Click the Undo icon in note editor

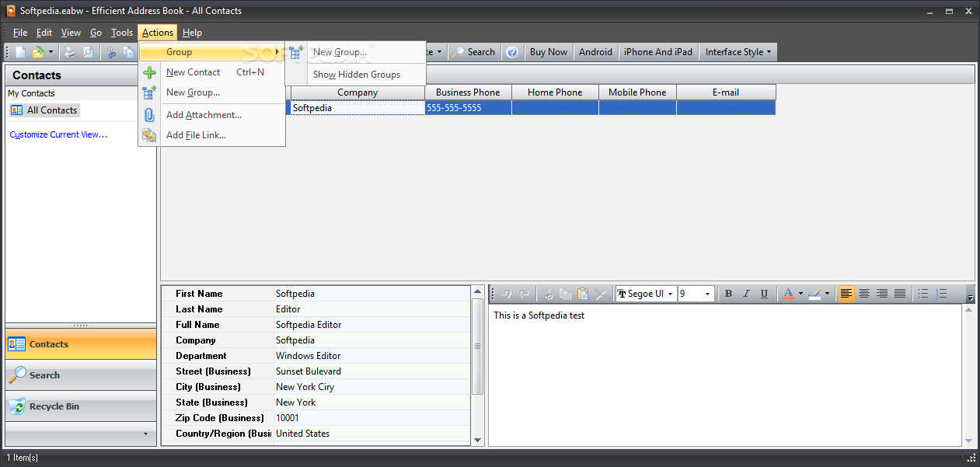507,294
